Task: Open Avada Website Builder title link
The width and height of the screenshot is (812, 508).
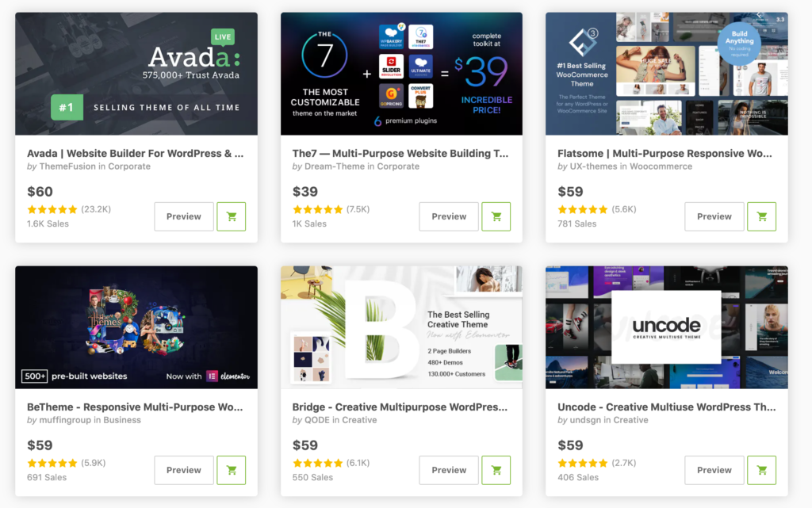Action: (x=135, y=153)
